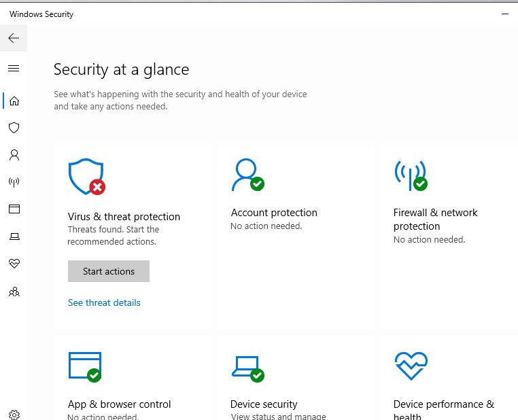Click the Device security laptop tile icon
518x420 pixels.
click(247, 369)
